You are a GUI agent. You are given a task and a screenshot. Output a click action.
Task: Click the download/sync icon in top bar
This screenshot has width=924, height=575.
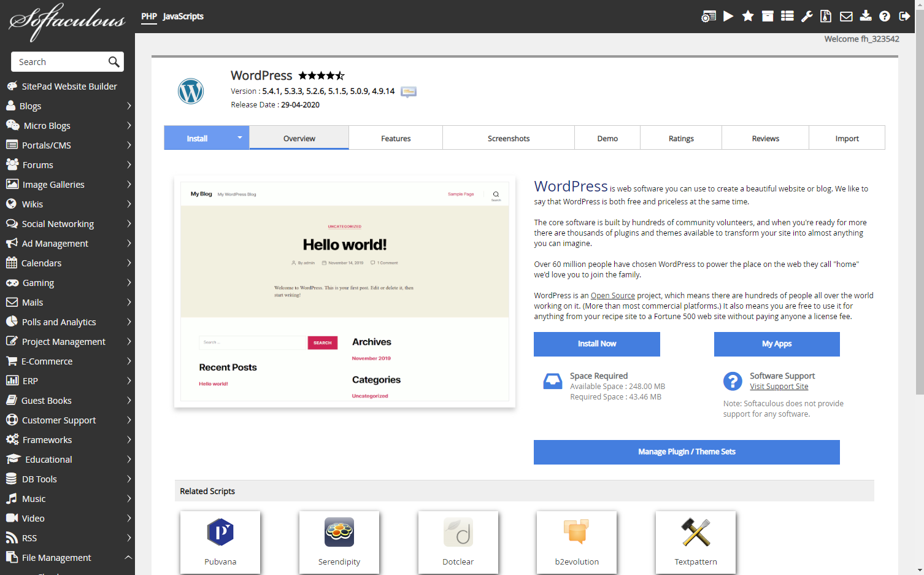click(x=866, y=17)
